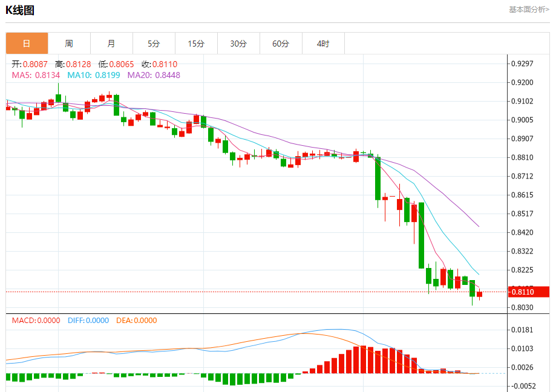
Task: Open the 15分 interval tab
Action: (196, 44)
